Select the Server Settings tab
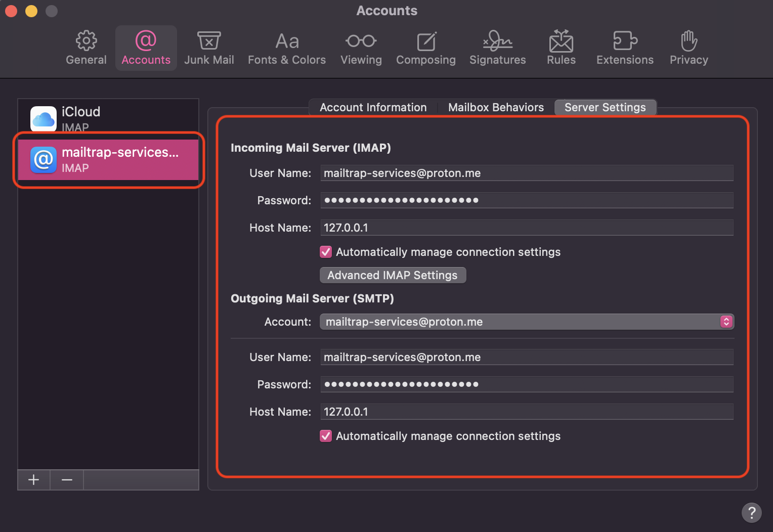 coord(605,107)
